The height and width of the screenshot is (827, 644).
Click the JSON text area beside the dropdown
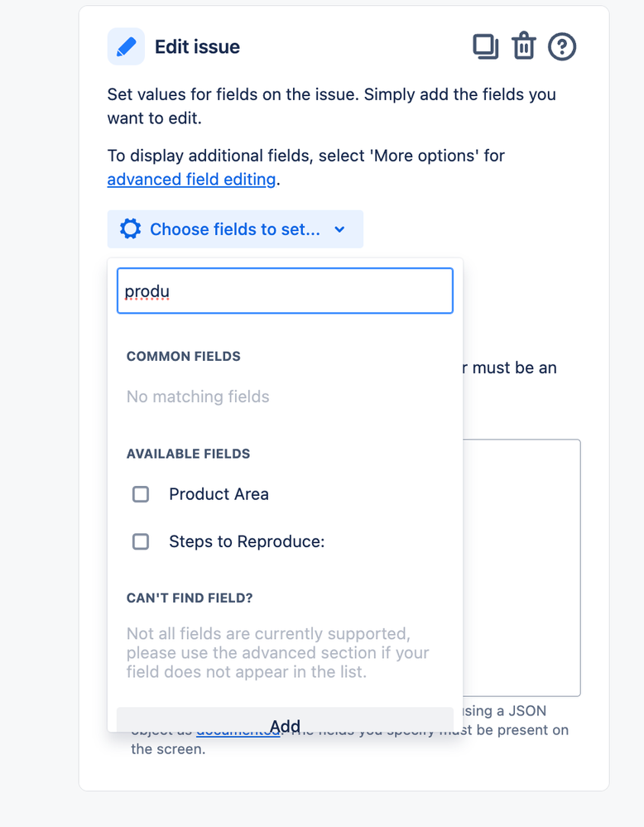coord(521,568)
